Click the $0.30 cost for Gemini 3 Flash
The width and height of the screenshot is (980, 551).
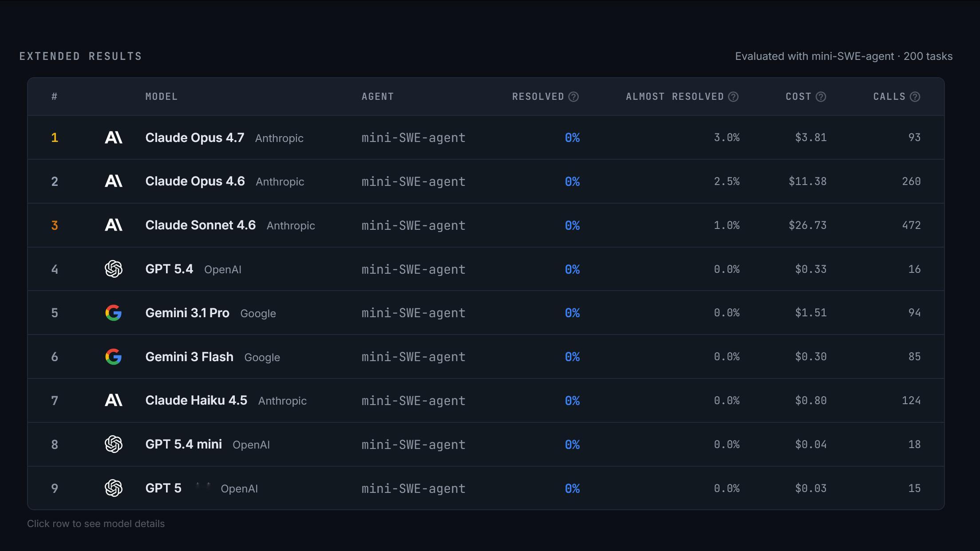[x=811, y=357]
